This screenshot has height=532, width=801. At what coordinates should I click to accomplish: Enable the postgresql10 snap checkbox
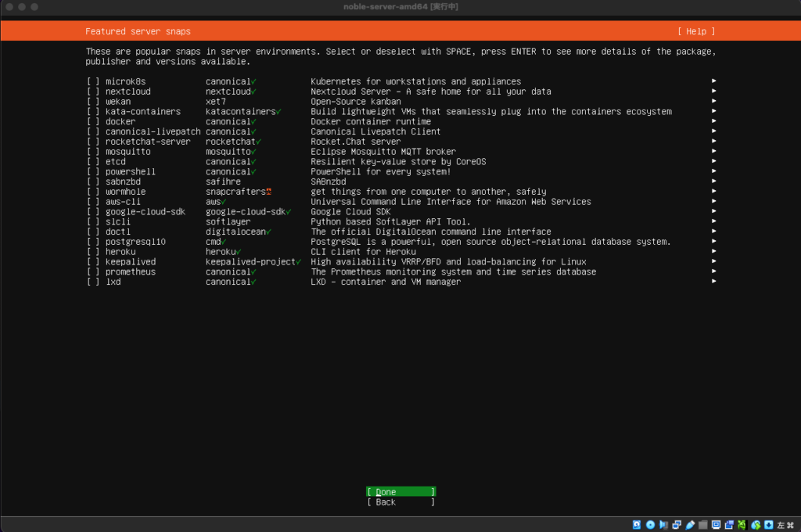pyautogui.click(x=93, y=242)
